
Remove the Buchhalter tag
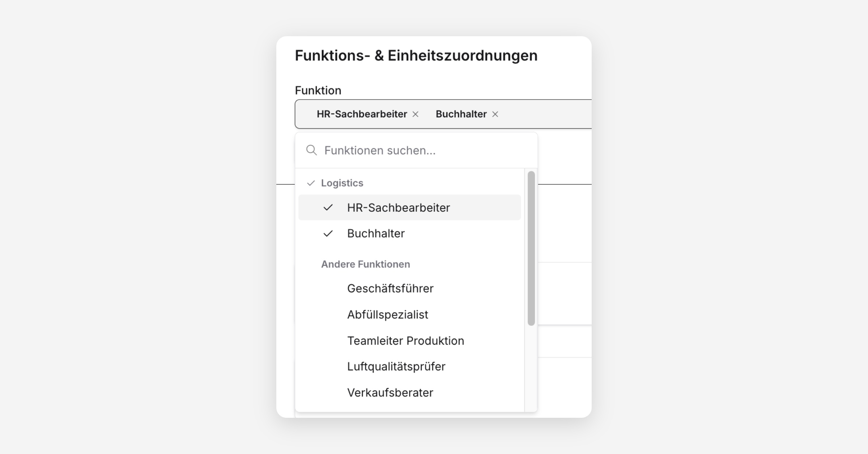click(x=495, y=114)
